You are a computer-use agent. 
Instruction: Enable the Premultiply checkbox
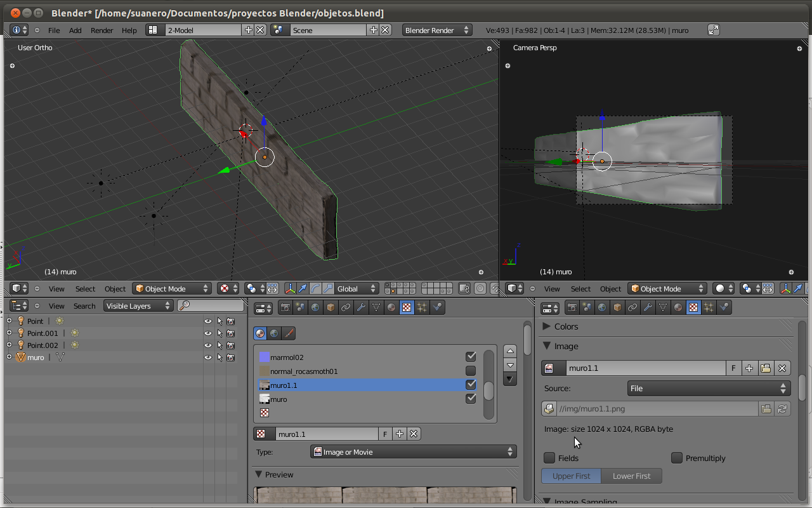coord(677,458)
